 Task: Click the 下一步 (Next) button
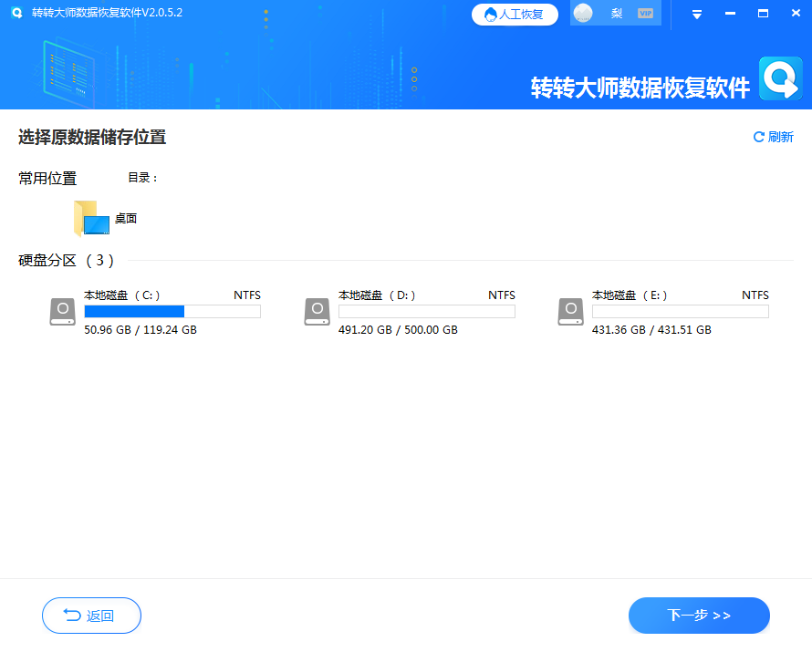click(x=699, y=616)
